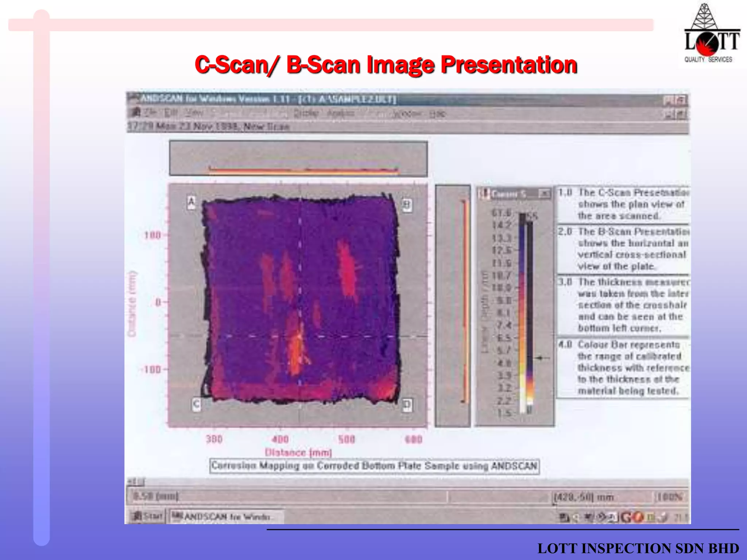Image resolution: width=747 pixels, height=560 pixels.
Task: Open the Display menu
Action: pyautogui.click(x=306, y=113)
